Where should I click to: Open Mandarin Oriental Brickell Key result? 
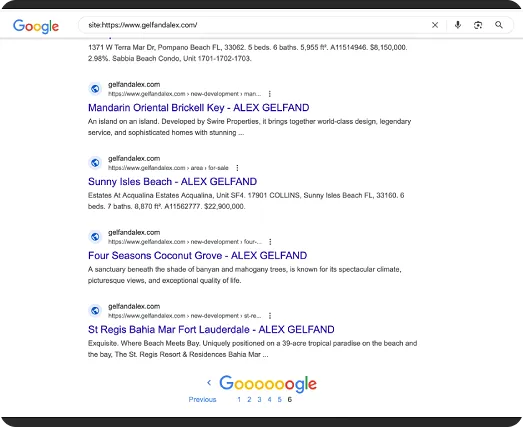coord(198,108)
